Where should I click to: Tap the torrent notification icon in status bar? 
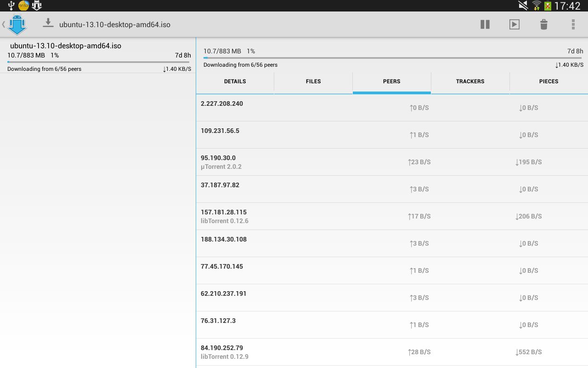pyautogui.click(x=37, y=6)
